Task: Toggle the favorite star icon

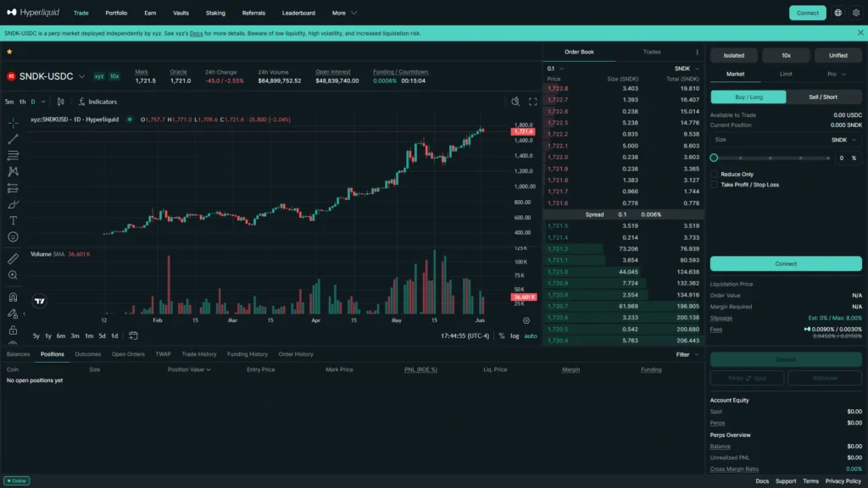Action: (9, 52)
